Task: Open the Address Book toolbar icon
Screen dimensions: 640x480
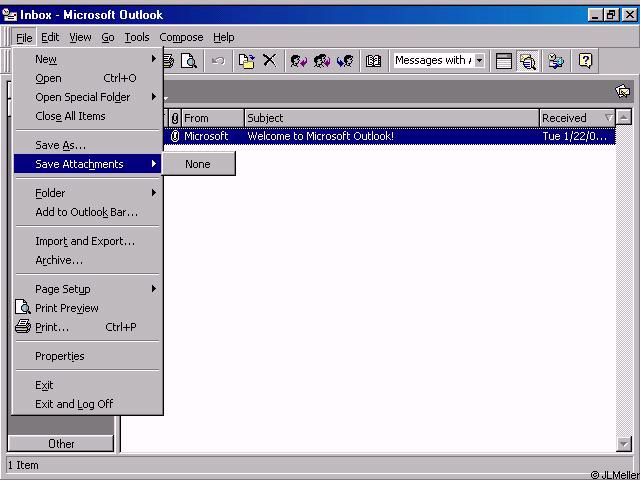Action: [373, 61]
